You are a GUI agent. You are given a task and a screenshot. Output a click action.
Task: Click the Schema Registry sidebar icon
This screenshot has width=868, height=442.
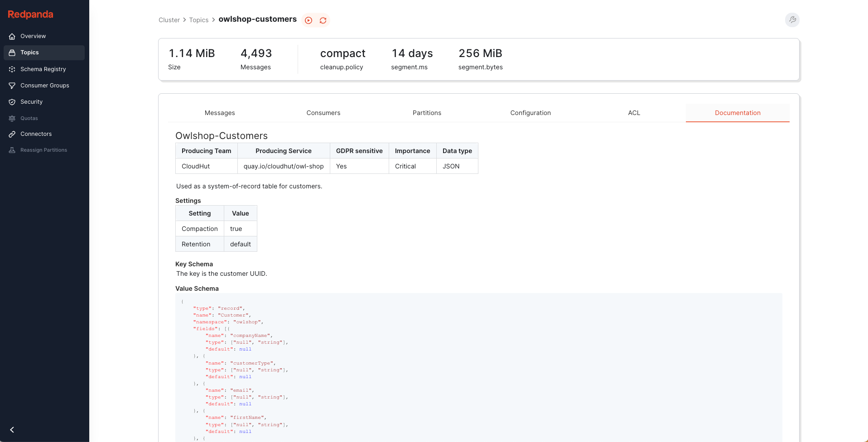coord(12,69)
